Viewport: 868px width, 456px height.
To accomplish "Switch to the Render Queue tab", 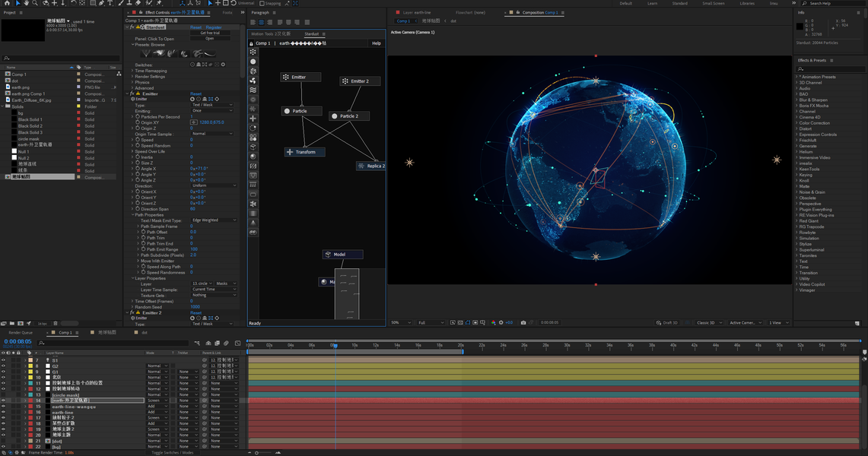I will (x=21, y=333).
